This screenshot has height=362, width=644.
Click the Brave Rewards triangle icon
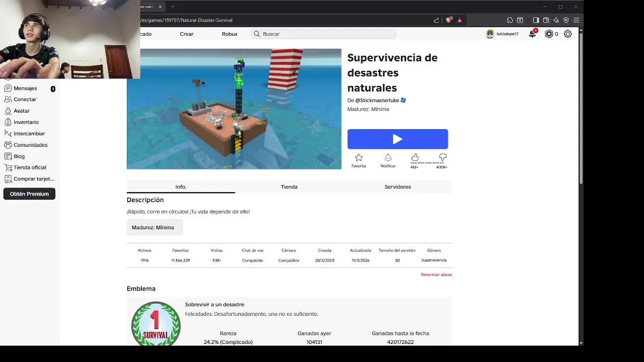459,20
